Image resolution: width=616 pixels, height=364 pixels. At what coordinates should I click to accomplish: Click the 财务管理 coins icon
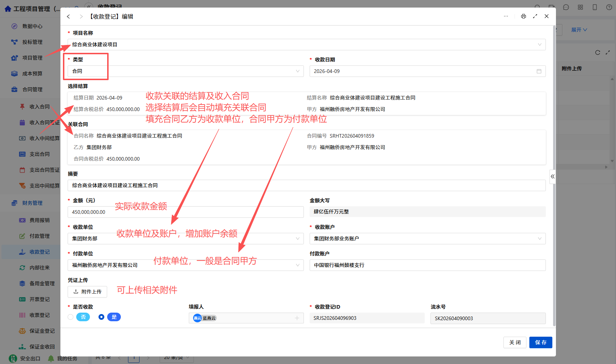[x=14, y=203]
